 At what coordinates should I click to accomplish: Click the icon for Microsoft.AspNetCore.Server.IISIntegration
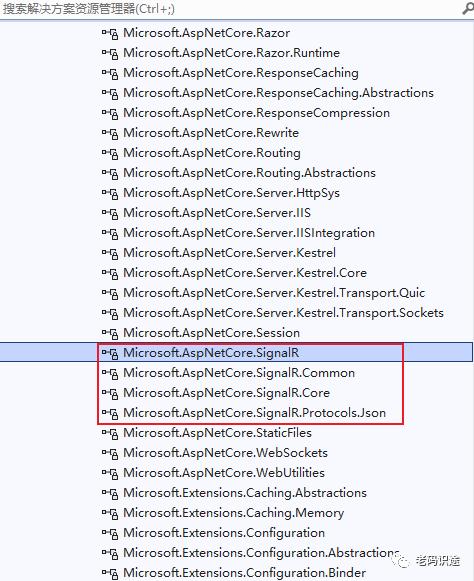click(110, 233)
